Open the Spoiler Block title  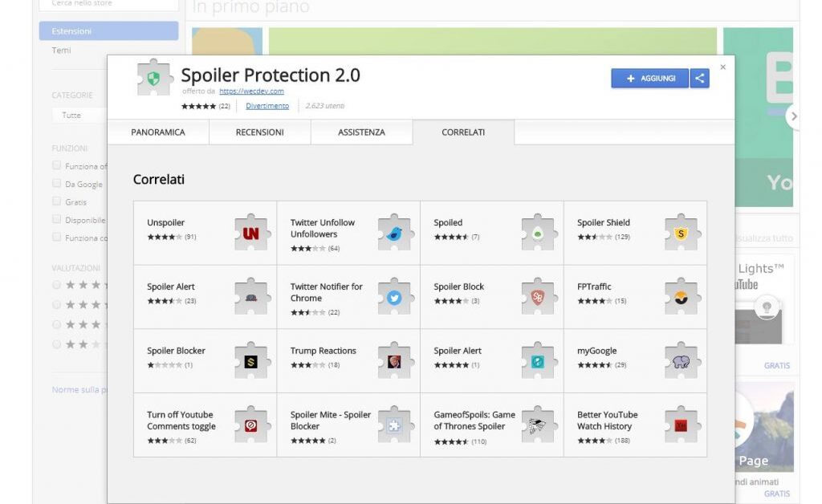click(x=458, y=287)
